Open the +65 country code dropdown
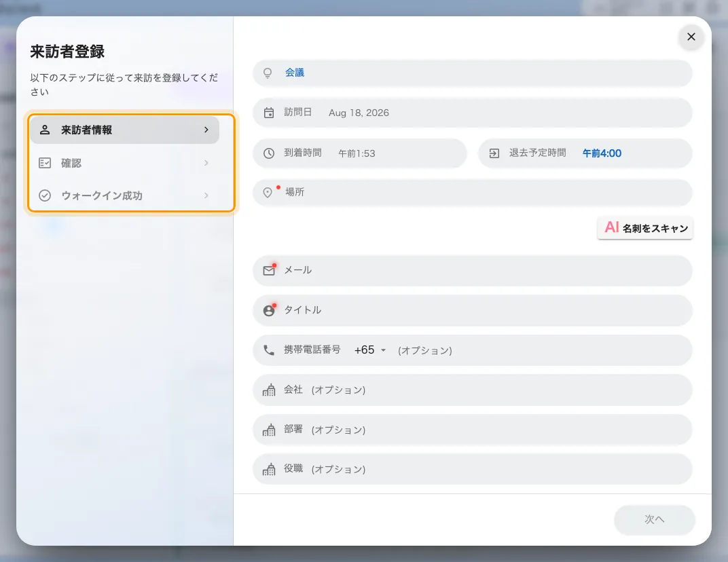This screenshot has height=562, width=728. point(370,350)
